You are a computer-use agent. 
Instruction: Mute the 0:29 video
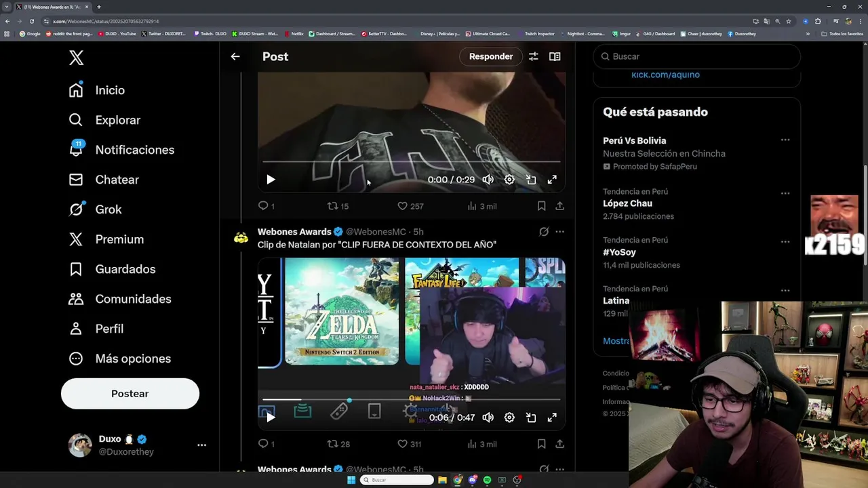tap(488, 180)
